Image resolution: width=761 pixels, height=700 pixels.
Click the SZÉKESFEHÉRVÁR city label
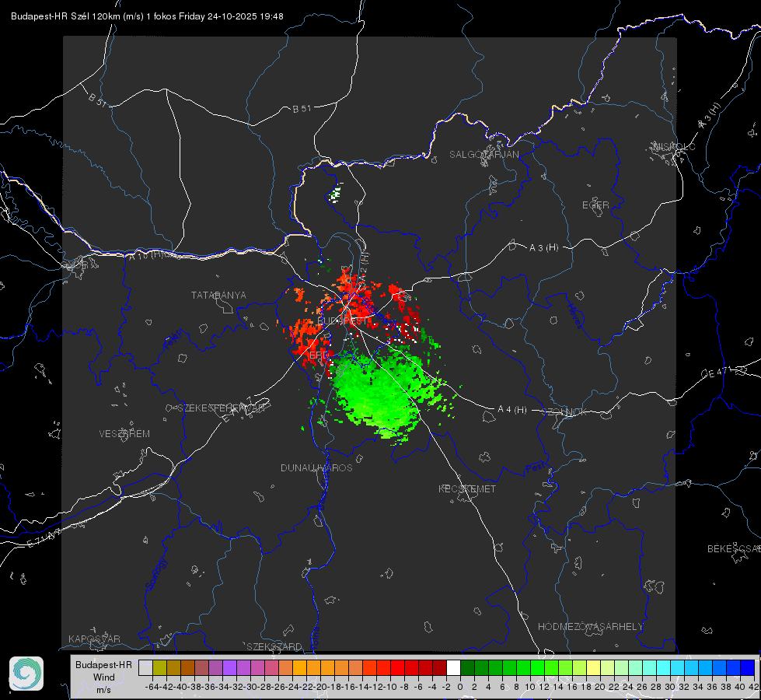pyautogui.click(x=221, y=408)
